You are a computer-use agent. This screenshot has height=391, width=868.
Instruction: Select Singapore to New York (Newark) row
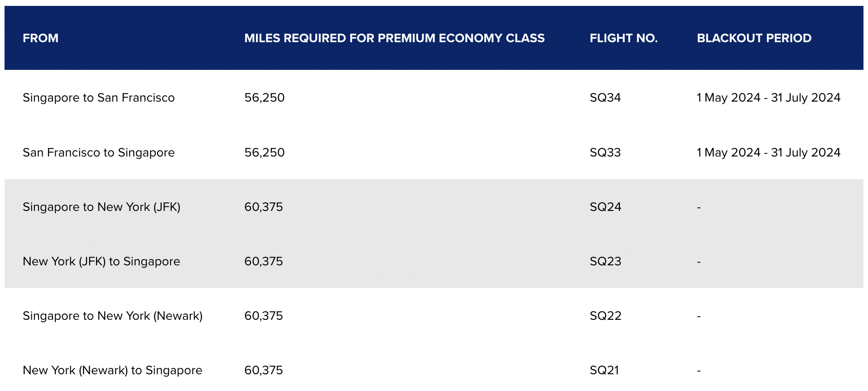pos(112,316)
